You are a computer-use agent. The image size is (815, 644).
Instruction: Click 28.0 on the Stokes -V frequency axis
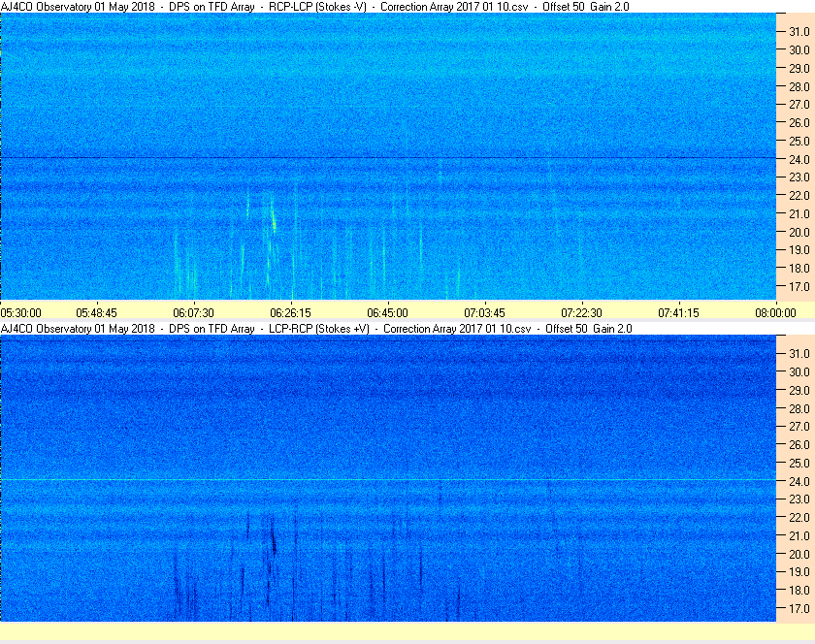point(799,86)
